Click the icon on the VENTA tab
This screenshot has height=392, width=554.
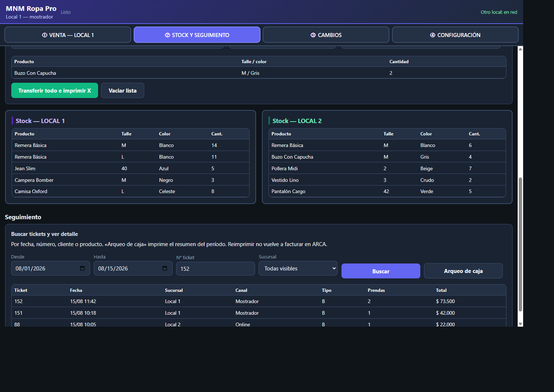[45, 35]
